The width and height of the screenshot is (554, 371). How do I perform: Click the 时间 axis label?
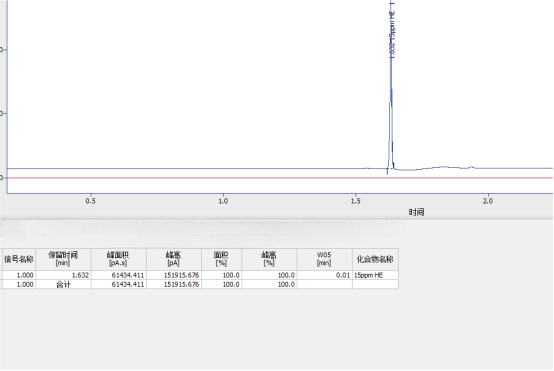(416, 212)
